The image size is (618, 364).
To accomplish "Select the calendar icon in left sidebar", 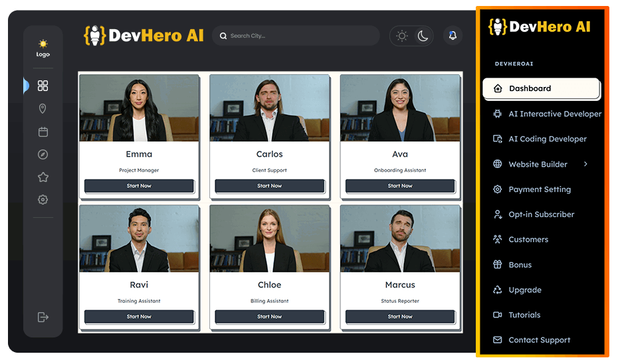I will click(x=43, y=132).
